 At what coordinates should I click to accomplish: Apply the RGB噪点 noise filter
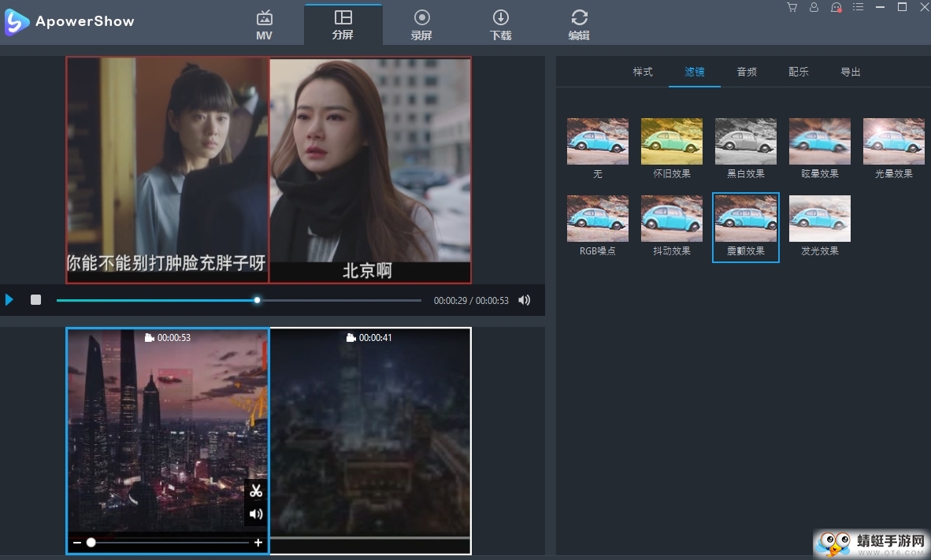tap(597, 218)
